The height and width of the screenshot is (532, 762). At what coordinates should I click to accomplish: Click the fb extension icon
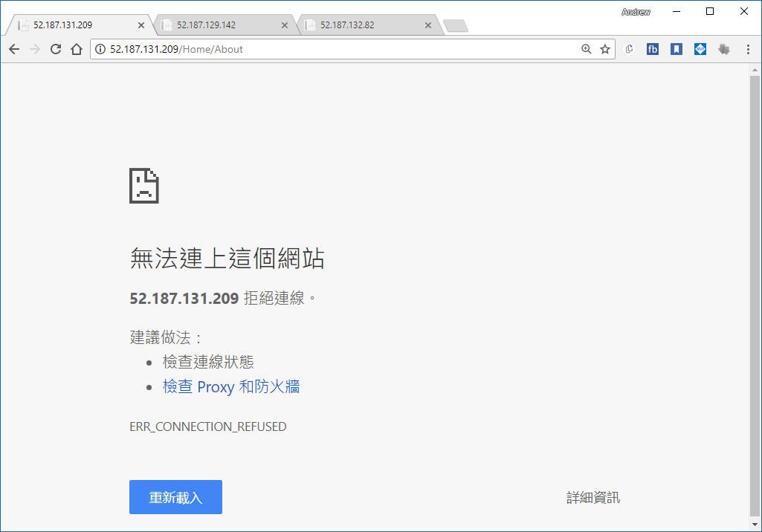coord(653,49)
